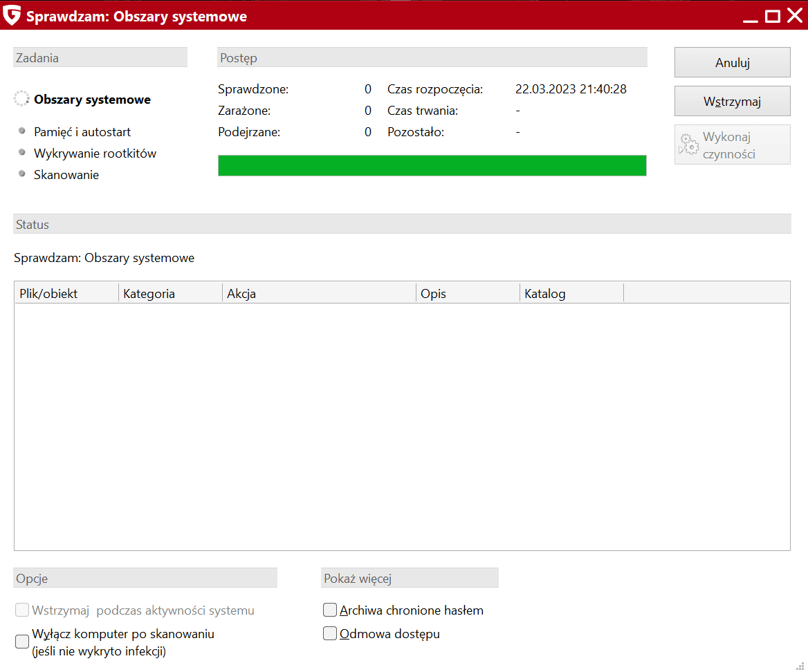Viewport: 808px width, 672px height.
Task: Click the Opis column header
Action: [x=468, y=294]
